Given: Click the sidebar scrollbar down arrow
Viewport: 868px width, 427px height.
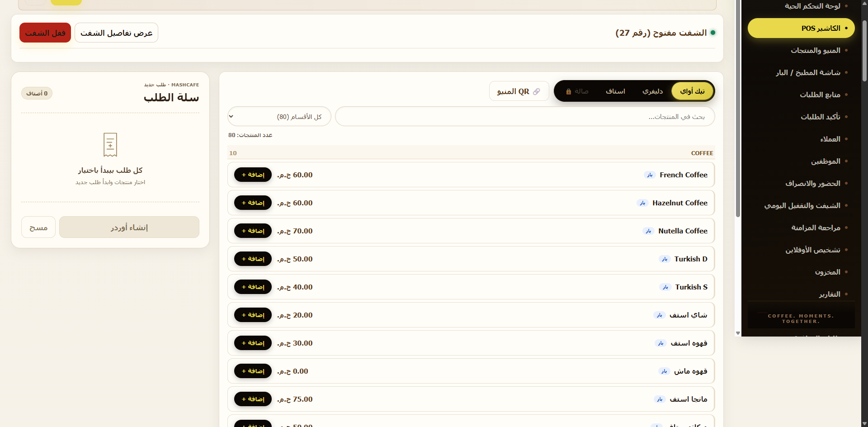Looking at the screenshot, I should pos(738,333).
